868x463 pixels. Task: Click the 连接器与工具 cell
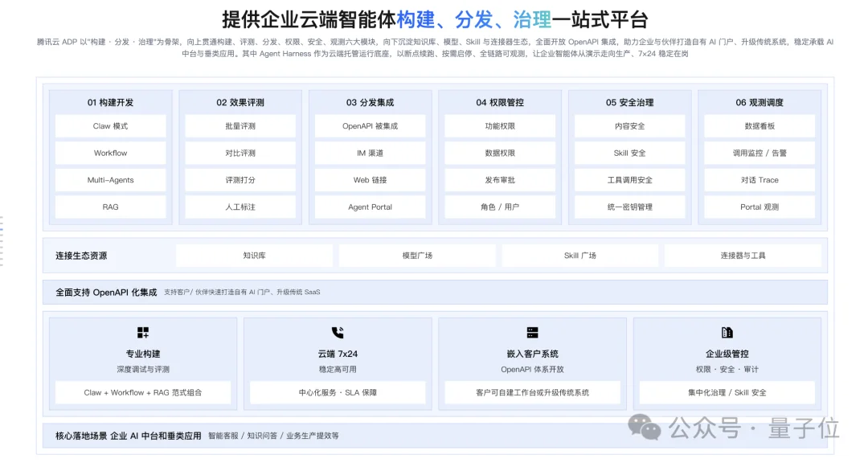tap(743, 256)
